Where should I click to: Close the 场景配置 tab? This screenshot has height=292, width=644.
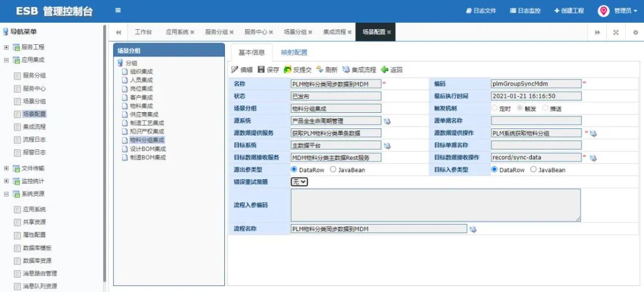[x=389, y=32]
